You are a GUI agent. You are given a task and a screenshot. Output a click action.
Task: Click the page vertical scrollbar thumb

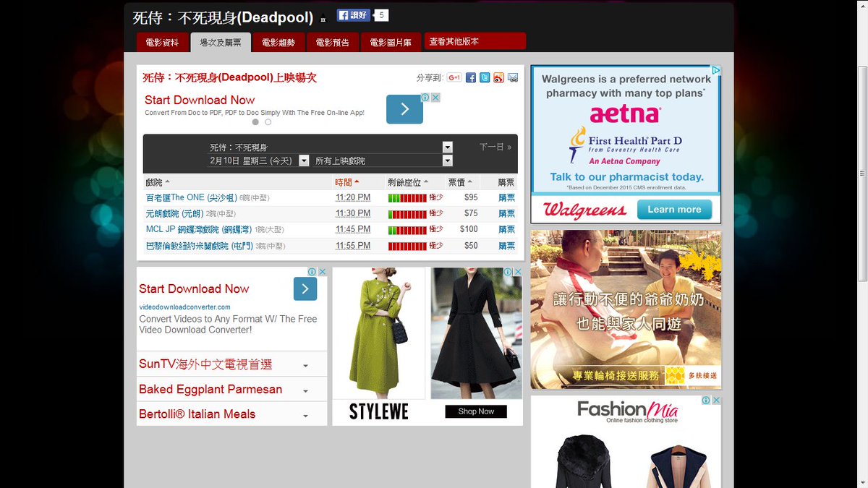tap(862, 174)
